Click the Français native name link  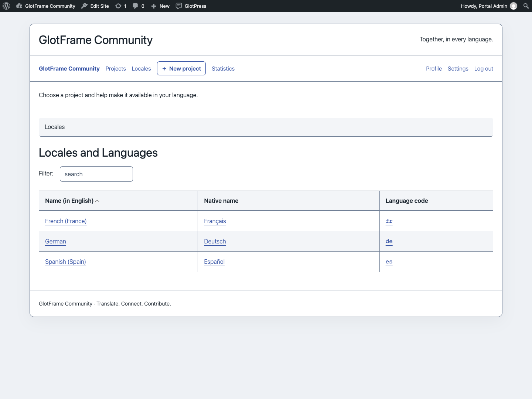click(x=215, y=221)
